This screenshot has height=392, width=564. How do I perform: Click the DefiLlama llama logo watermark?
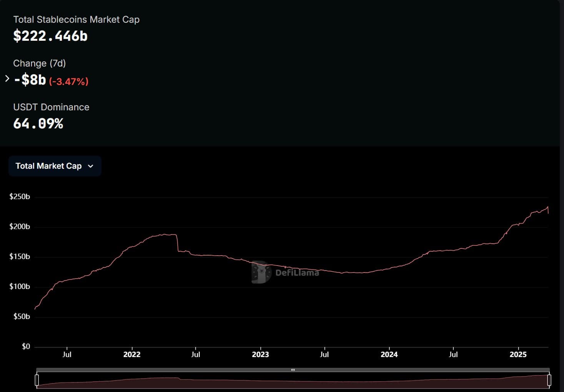pyautogui.click(x=261, y=272)
